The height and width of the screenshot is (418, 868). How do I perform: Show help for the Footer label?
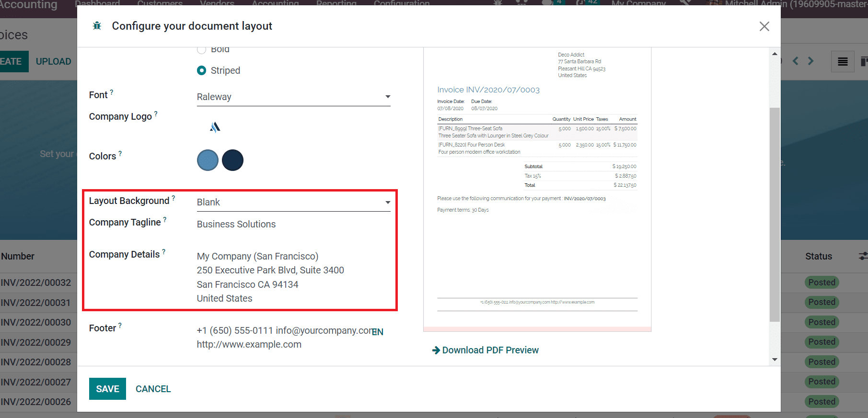(120, 325)
